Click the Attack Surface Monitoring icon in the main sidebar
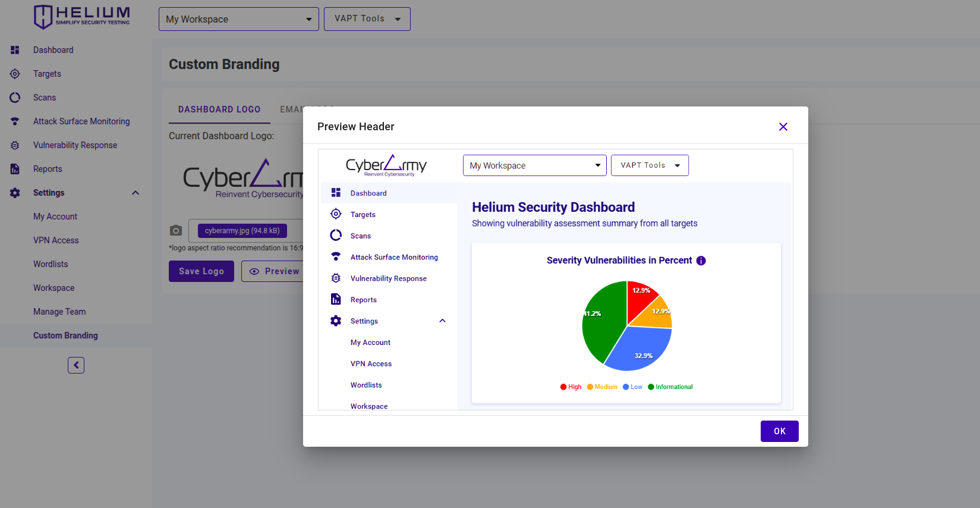The image size is (980, 508). pos(15,121)
